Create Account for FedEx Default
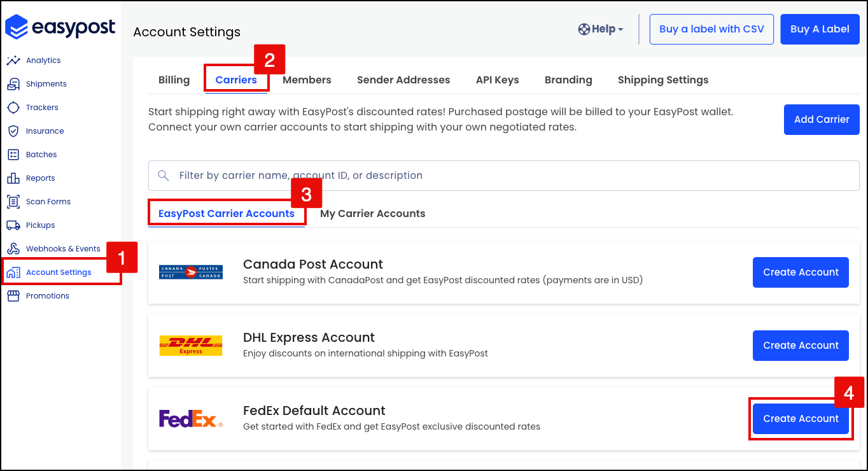This screenshot has height=471, width=868. click(x=801, y=419)
